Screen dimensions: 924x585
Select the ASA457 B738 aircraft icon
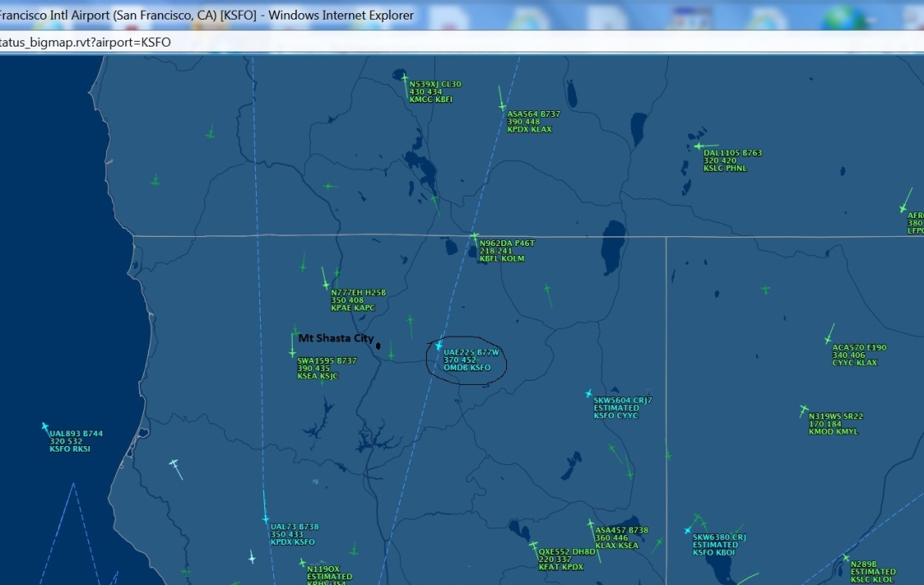tap(590, 524)
